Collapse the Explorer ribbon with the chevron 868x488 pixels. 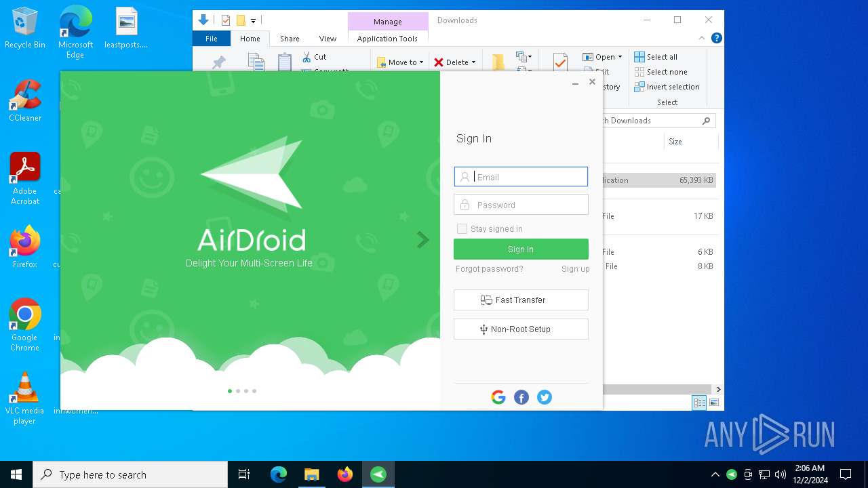702,38
